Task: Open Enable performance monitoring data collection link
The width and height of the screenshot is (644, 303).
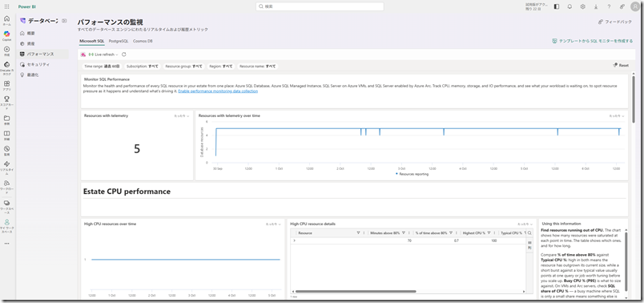Action: point(218,91)
